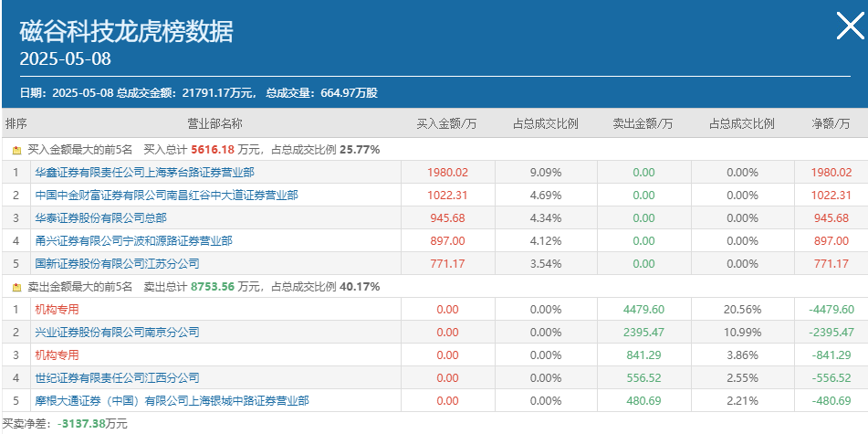The width and height of the screenshot is (868, 434).
Task: Click net amount -4479.60 cell
Action: (x=831, y=310)
